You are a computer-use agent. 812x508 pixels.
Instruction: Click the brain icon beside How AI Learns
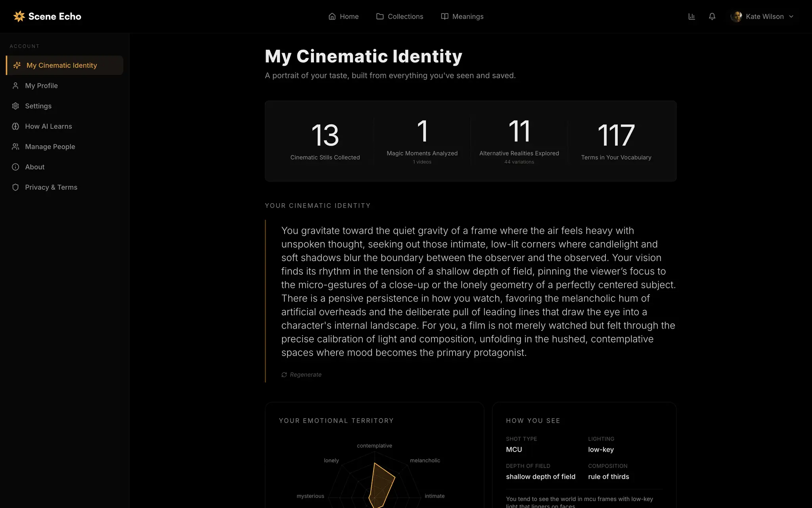[x=15, y=126]
